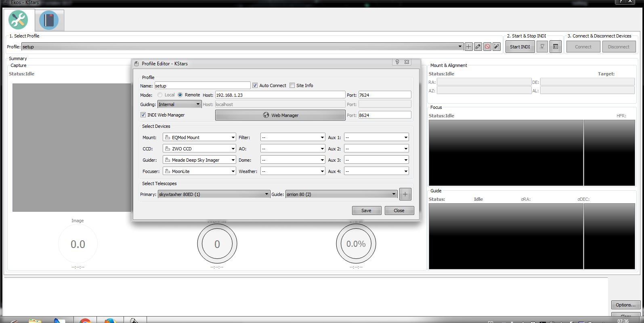Open the Aux 3 dropdown

tap(376, 160)
